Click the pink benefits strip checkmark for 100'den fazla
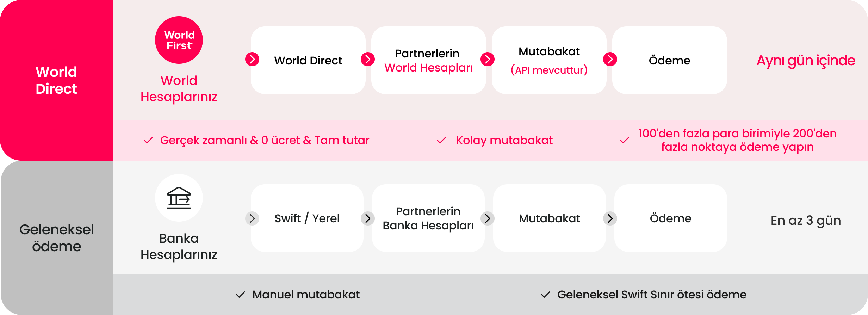This screenshot has height=315, width=868. 625,140
